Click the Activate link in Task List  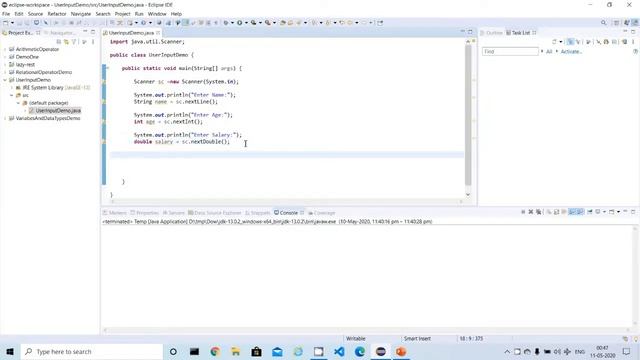click(571, 51)
